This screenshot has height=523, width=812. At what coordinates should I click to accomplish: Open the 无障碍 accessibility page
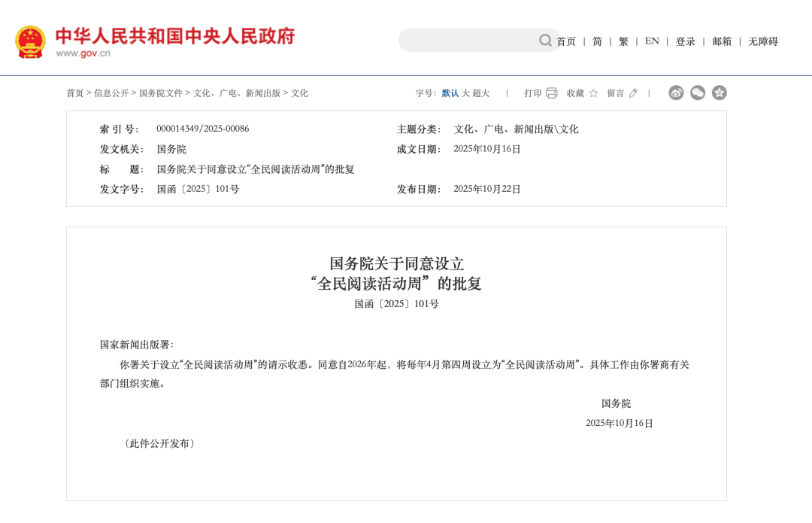pos(762,42)
